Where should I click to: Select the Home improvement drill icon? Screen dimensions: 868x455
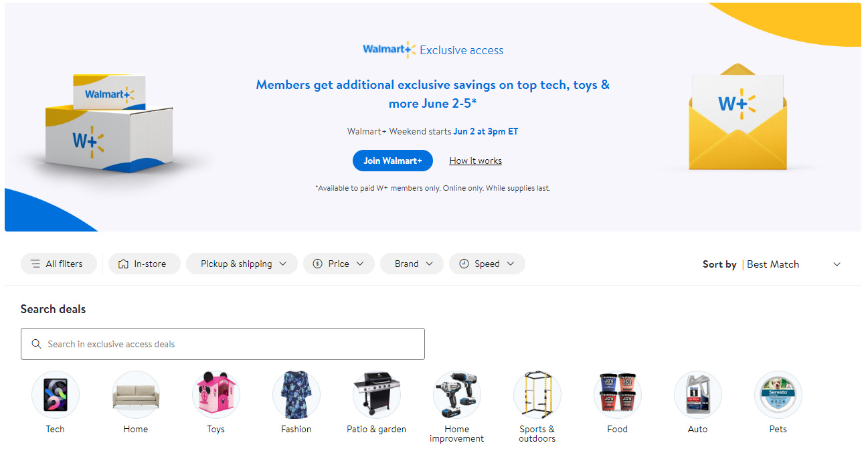(457, 395)
